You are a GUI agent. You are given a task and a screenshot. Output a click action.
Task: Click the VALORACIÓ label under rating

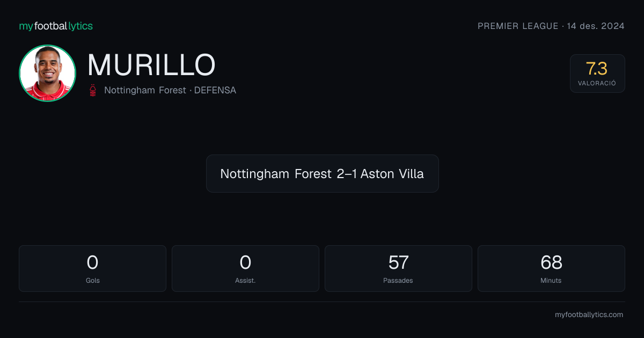[x=597, y=83]
